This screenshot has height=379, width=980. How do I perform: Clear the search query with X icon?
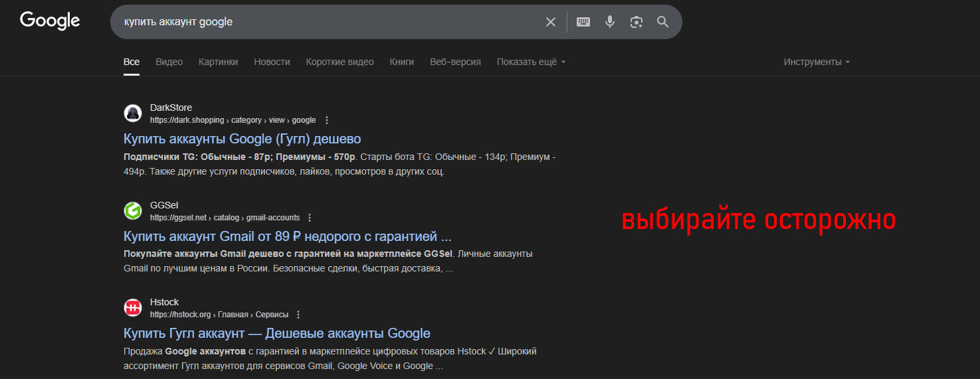pos(551,22)
